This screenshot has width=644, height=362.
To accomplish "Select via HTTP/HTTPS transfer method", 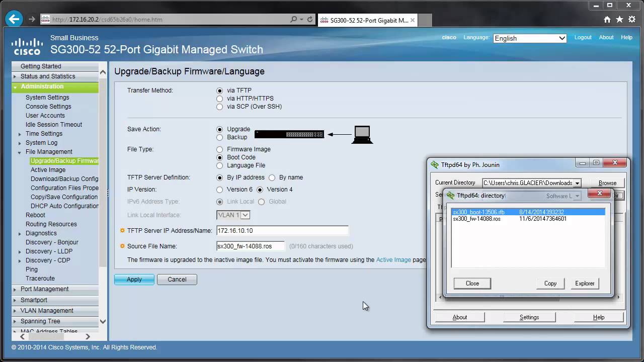I will 219,99.
